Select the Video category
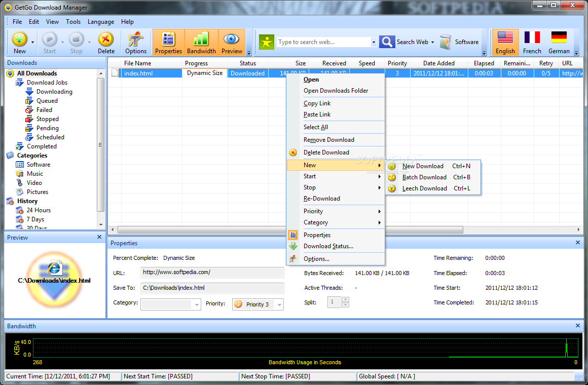588x385 pixels. tap(34, 183)
